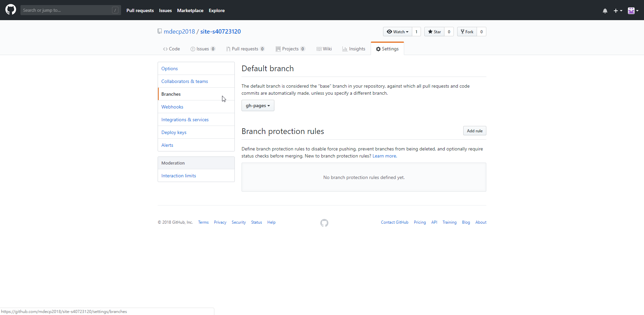
Task: Go to Pull requests in the top navigation
Action: point(140,10)
